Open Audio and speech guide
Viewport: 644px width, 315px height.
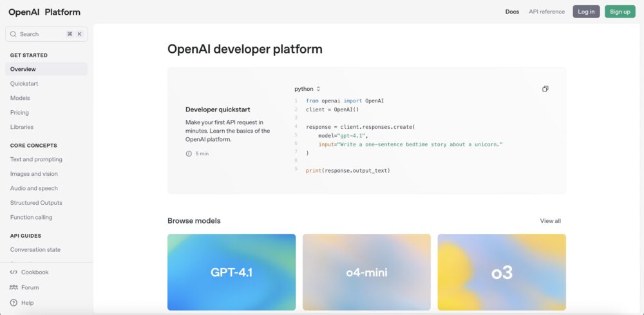pos(33,188)
